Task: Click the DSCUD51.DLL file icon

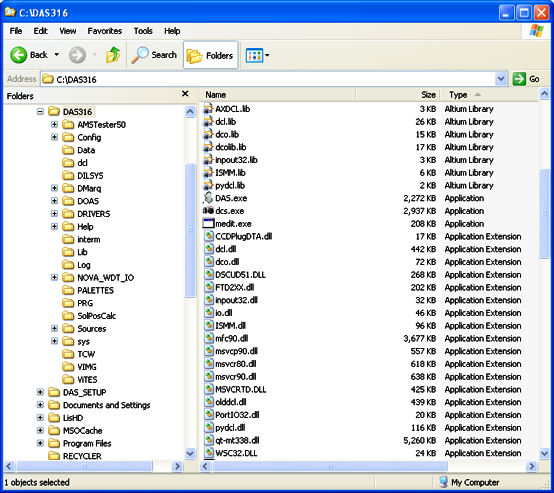Action: 209,275
